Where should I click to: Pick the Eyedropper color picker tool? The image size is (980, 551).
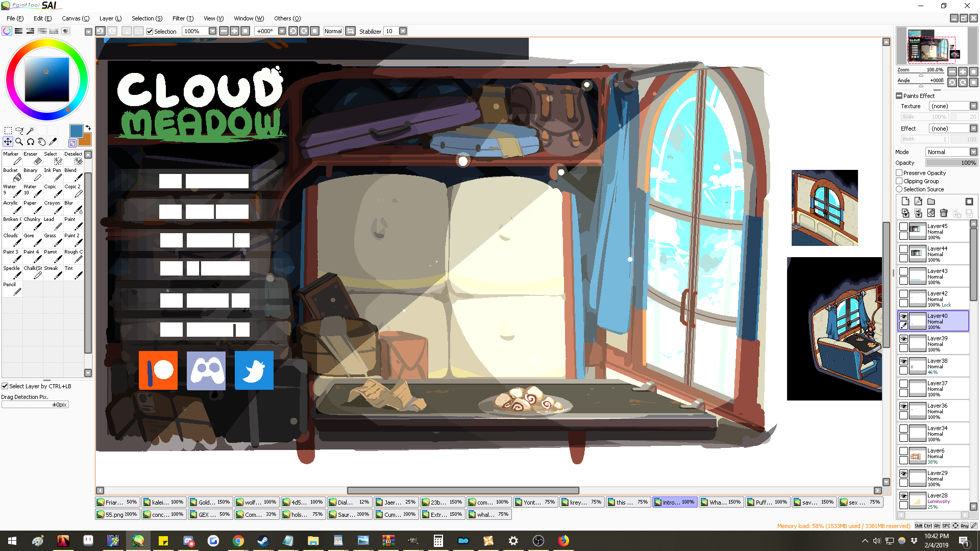point(53,142)
